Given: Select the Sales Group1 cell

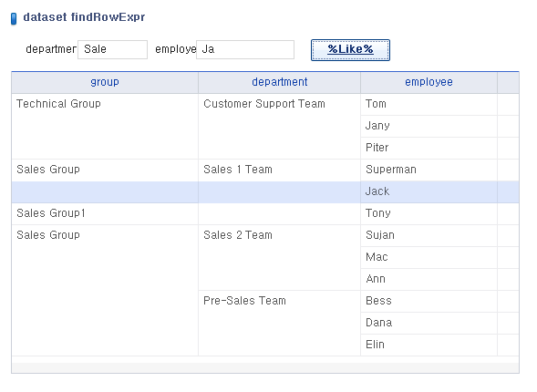Looking at the screenshot, I should click(x=105, y=213).
